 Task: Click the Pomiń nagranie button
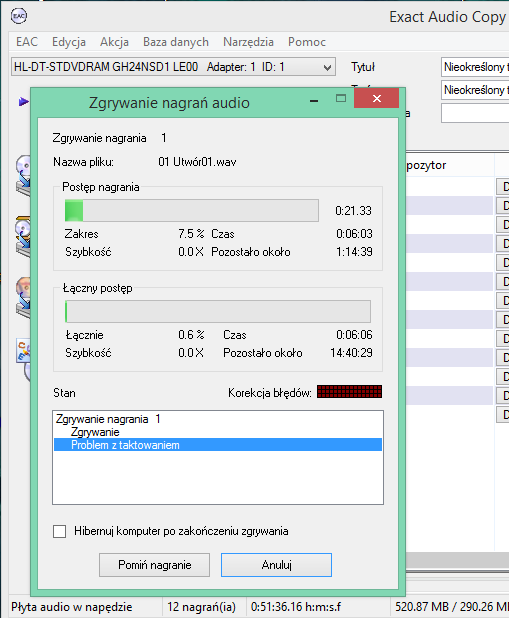click(155, 565)
